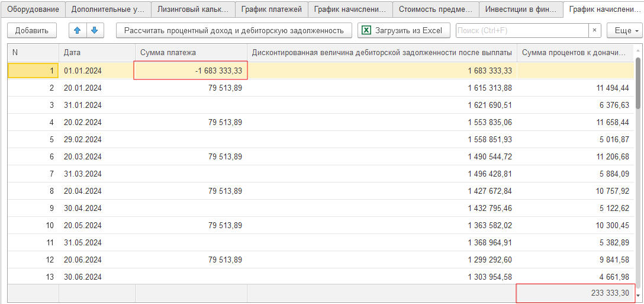
Task: Sort by the Дата column header
Action: [x=96, y=53]
